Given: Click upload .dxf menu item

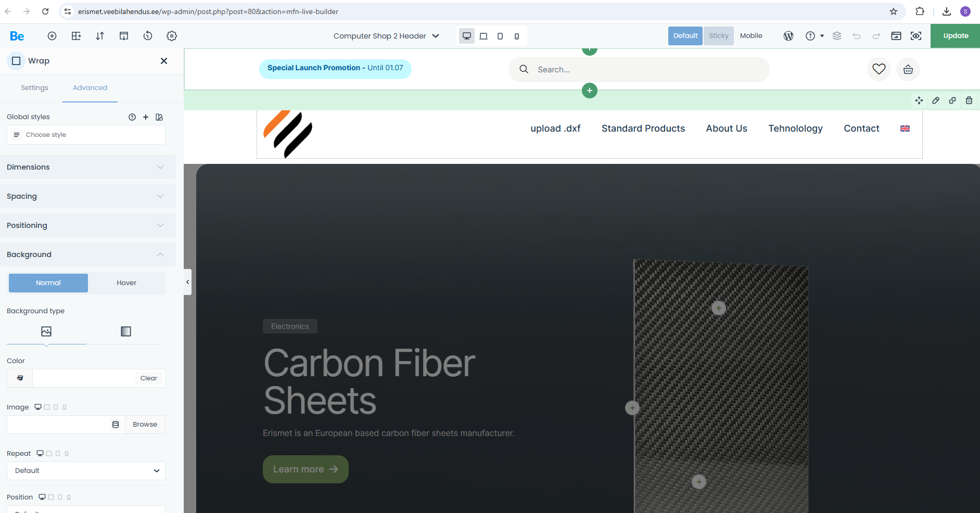Looking at the screenshot, I should point(555,129).
